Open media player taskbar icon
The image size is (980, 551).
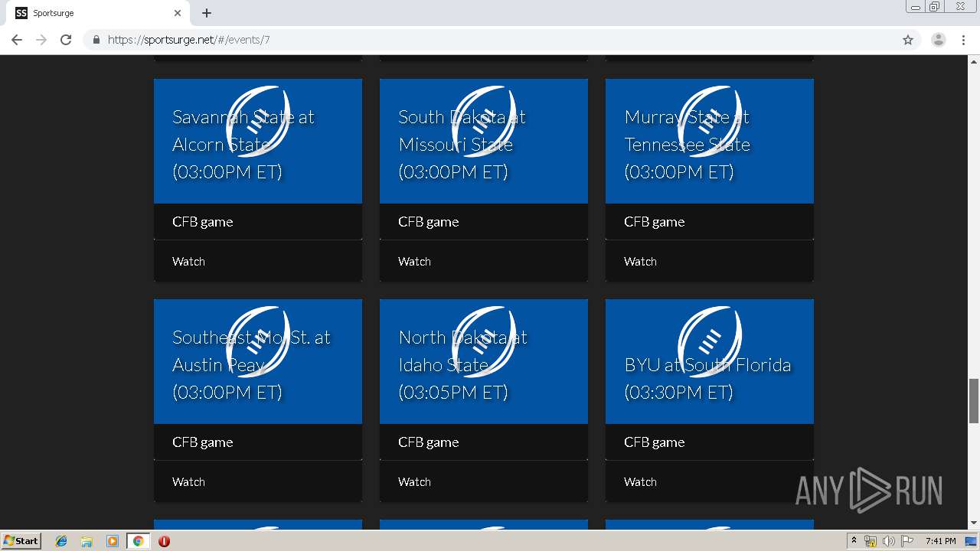113,541
